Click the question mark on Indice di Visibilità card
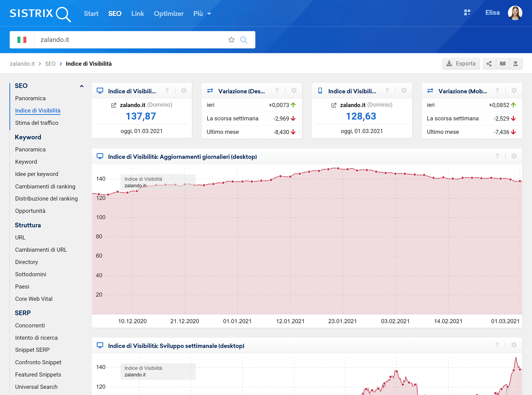532x395 pixels. click(167, 90)
